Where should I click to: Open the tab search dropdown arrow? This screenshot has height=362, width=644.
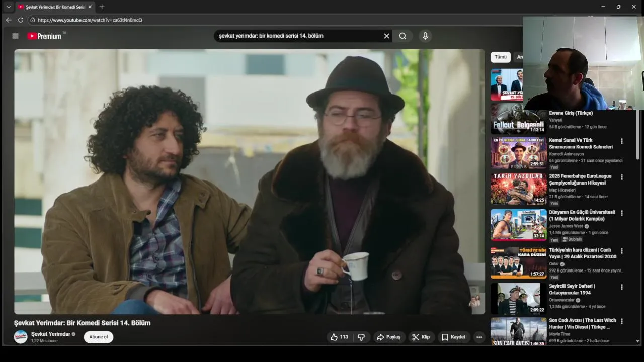8,7
